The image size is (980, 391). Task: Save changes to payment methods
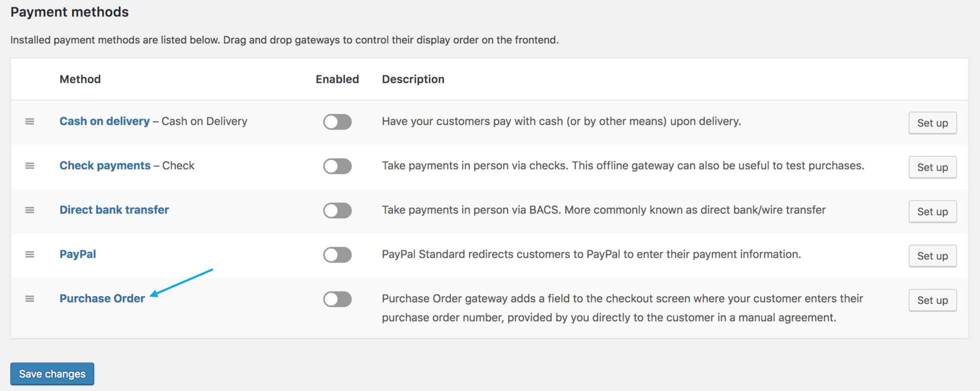[x=52, y=373]
